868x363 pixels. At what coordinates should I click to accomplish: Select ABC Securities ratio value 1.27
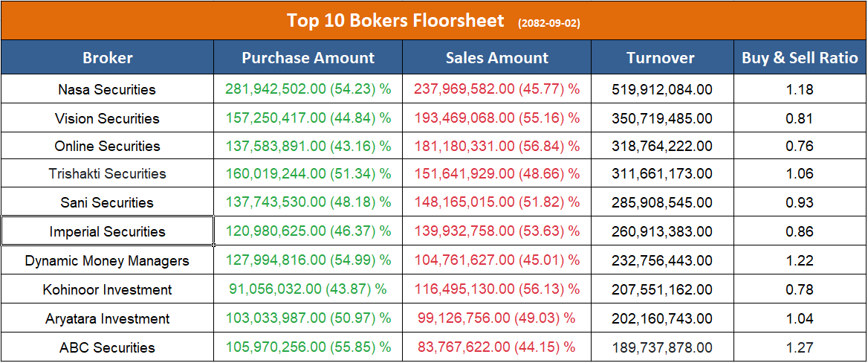pyautogui.click(x=800, y=348)
